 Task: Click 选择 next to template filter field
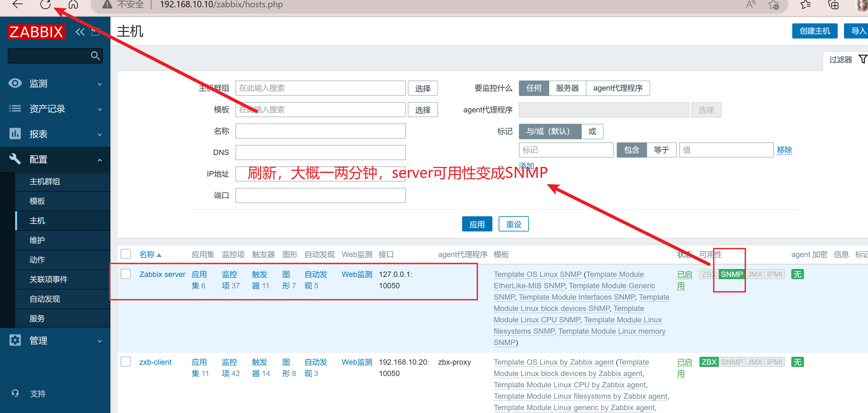423,110
